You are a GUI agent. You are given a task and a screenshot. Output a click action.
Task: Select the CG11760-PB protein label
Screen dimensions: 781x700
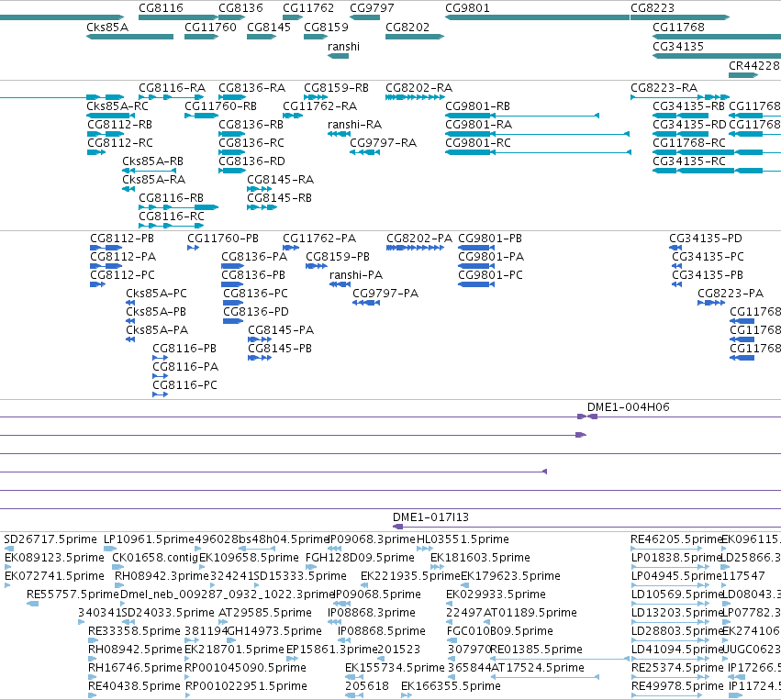[x=223, y=239]
